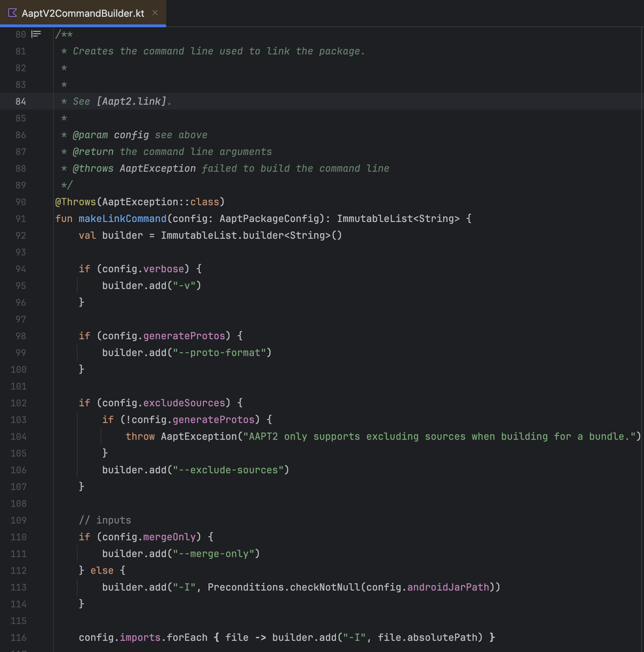Click file.absolutePath on line 116
This screenshot has height=652, width=644.
[x=427, y=637]
